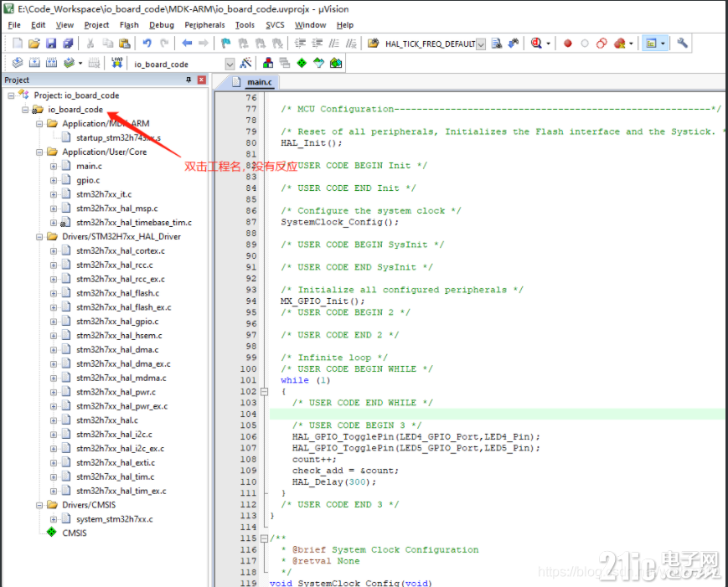728x587 pixels.
Task: Undo last edit
Action: coord(147,44)
